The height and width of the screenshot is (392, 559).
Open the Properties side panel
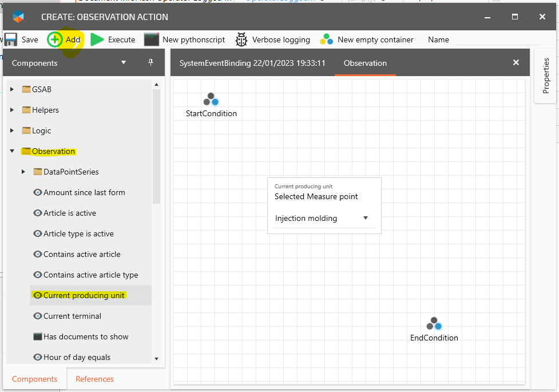tap(546, 76)
